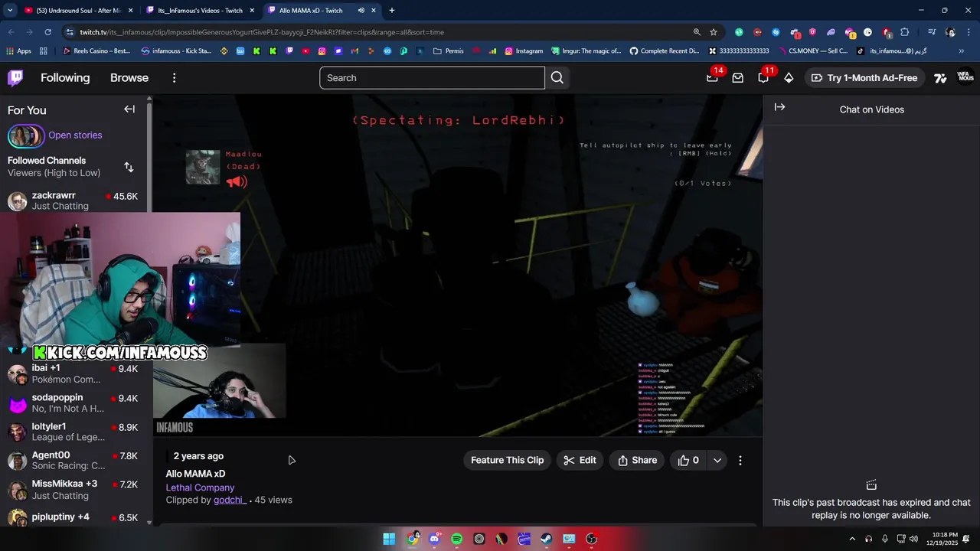Open zackrawrr channel
The image size is (980, 551).
pos(75,201)
